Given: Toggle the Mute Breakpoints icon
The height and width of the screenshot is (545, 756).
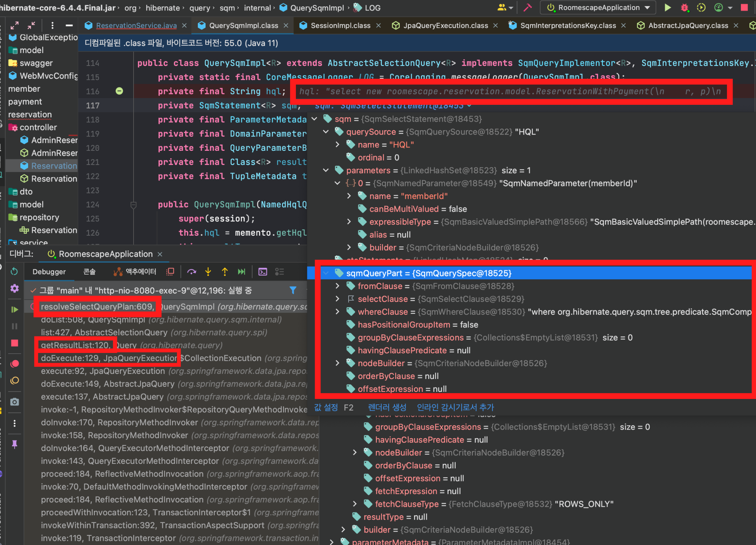Looking at the screenshot, I should (x=14, y=381).
